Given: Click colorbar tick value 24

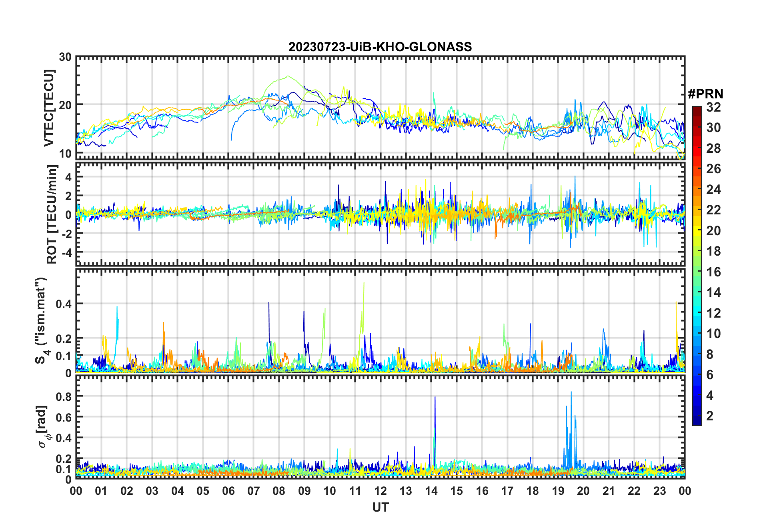Looking at the screenshot, I should (713, 190).
